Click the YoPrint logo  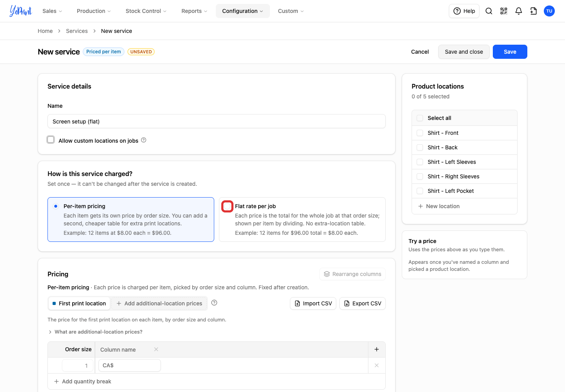[x=21, y=11]
